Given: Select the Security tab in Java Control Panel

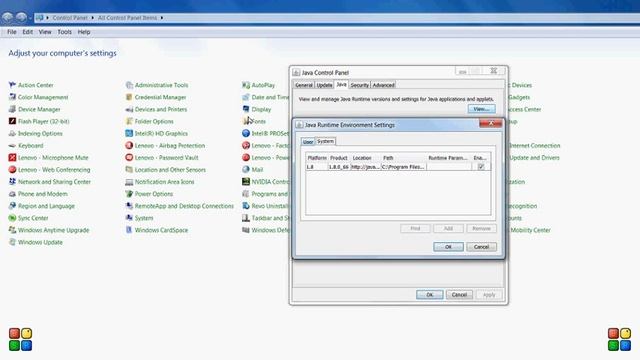Looking at the screenshot, I should pos(360,85).
